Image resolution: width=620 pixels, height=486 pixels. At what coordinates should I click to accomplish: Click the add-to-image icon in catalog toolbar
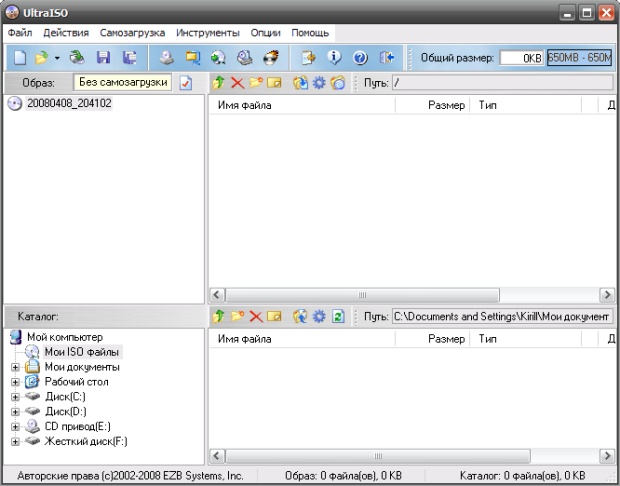coord(300,316)
